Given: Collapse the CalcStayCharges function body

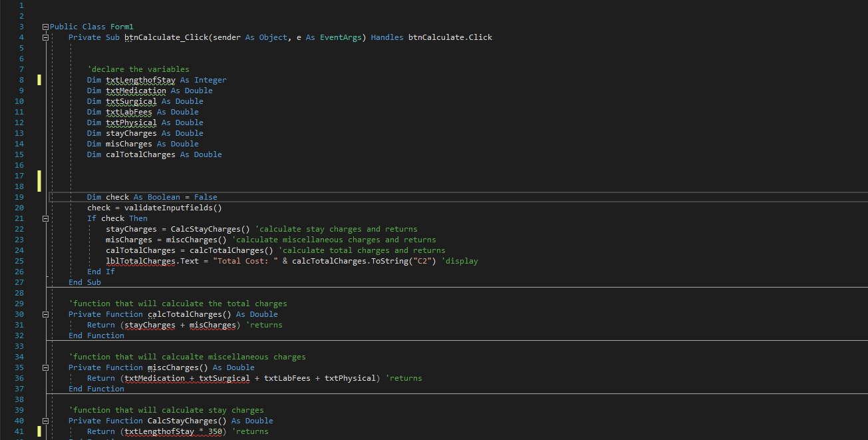Looking at the screenshot, I should click(45, 420).
